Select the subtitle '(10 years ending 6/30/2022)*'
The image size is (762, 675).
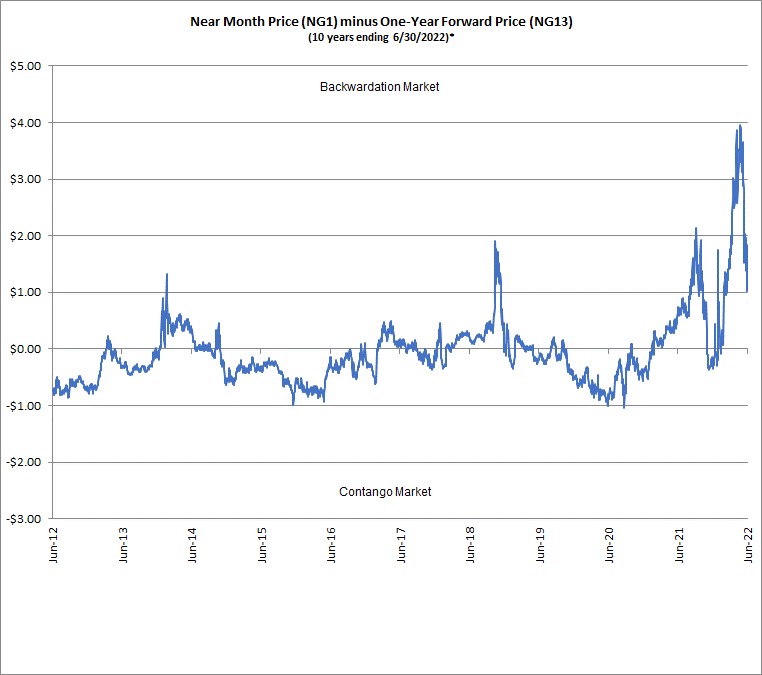381,37
